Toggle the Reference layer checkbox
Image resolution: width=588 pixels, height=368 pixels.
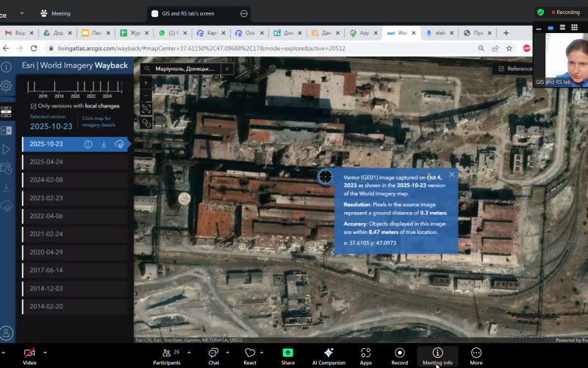pos(501,68)
